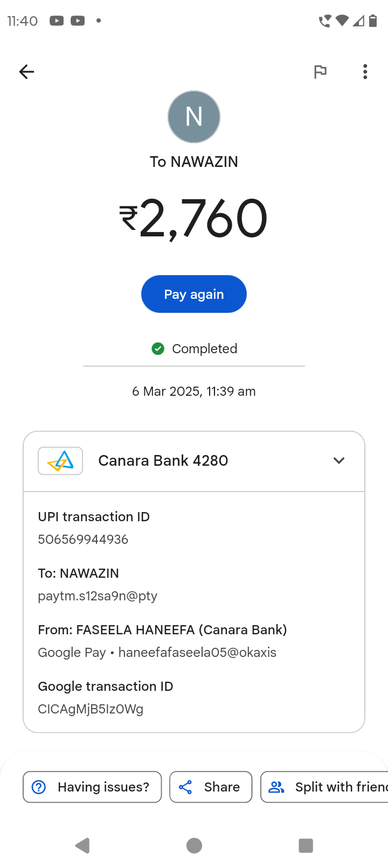The height and width of the screenshot is (868, 388).
Task: Tap the share icon glyph
Action: pos(185,787)
